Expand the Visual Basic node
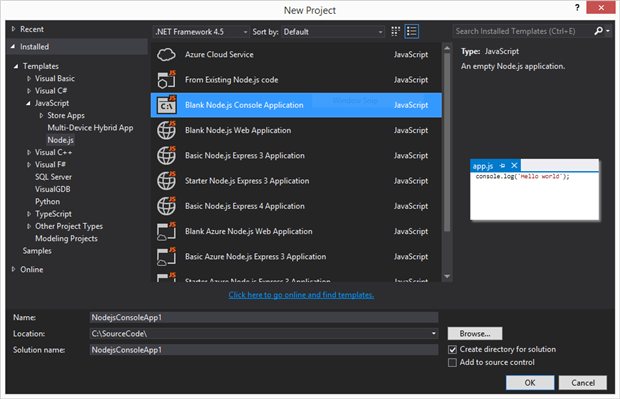 click(x=29, y=79)
